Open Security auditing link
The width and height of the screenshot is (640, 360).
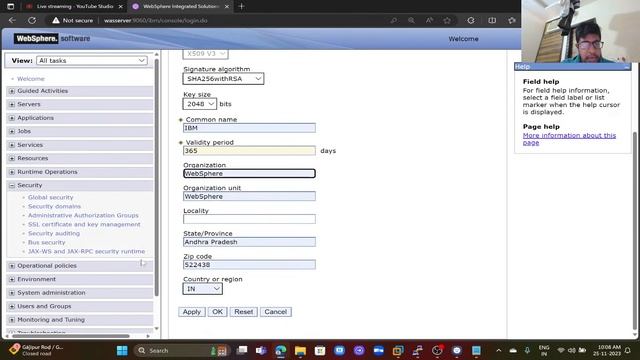coord(54,233)
